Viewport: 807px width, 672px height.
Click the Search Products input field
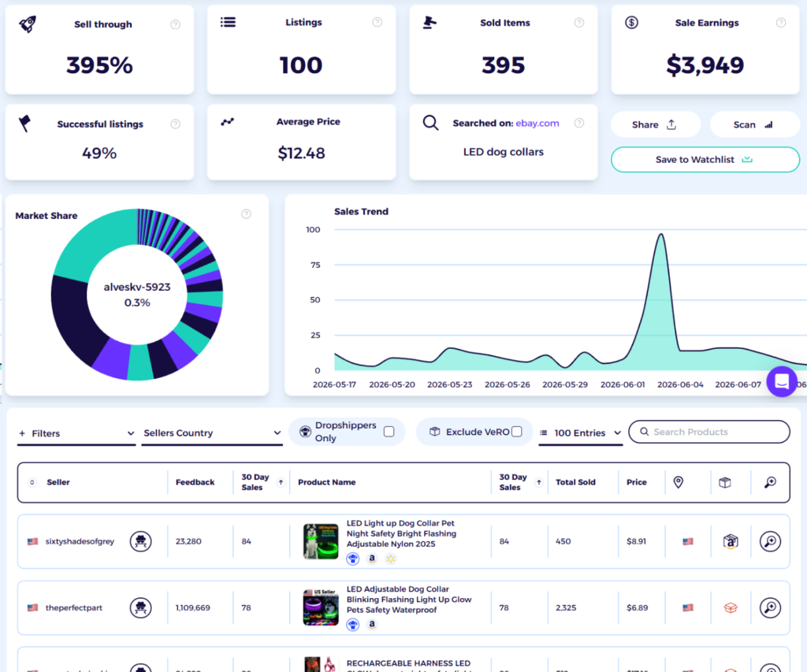(709, 432)
